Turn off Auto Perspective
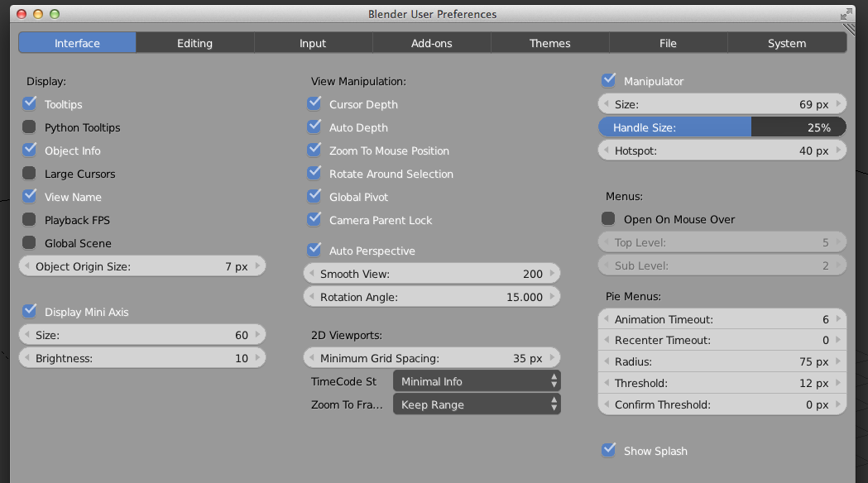This screenshot has height=483, width=868. [314, 251]
